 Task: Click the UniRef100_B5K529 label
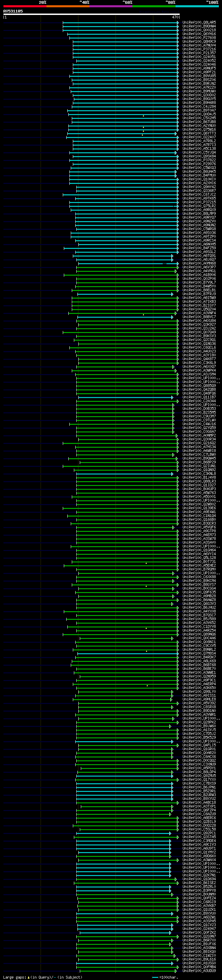tap(199, 737)
